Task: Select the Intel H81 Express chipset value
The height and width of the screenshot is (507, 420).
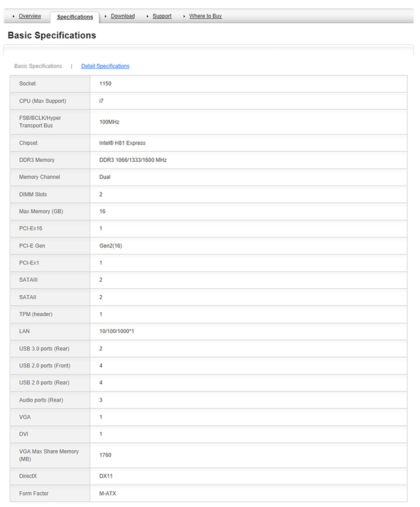Action: point(123,143)
